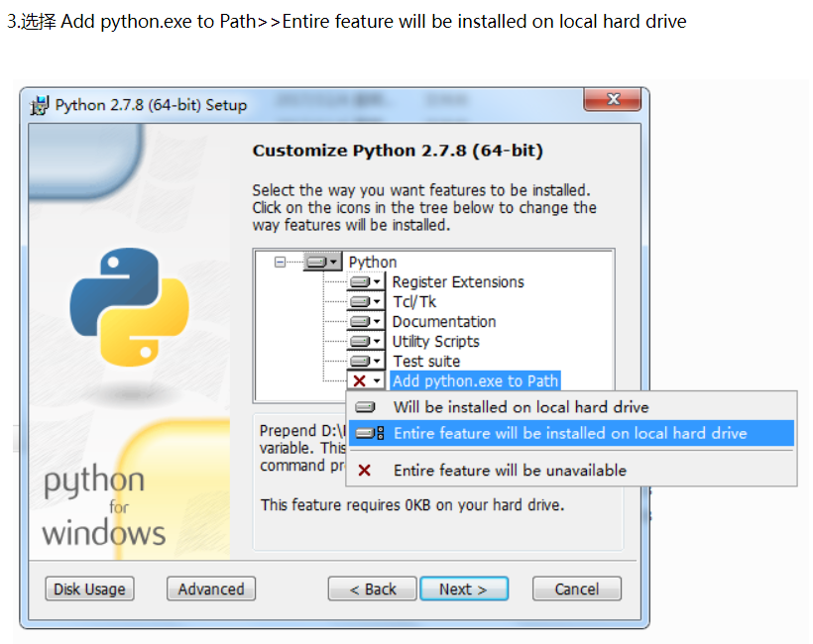This screenshot has width=813, height=644.
Task: Choose 'Entire feature will be unavailable'
Action: pyautogui.click(x=571, y=471)
